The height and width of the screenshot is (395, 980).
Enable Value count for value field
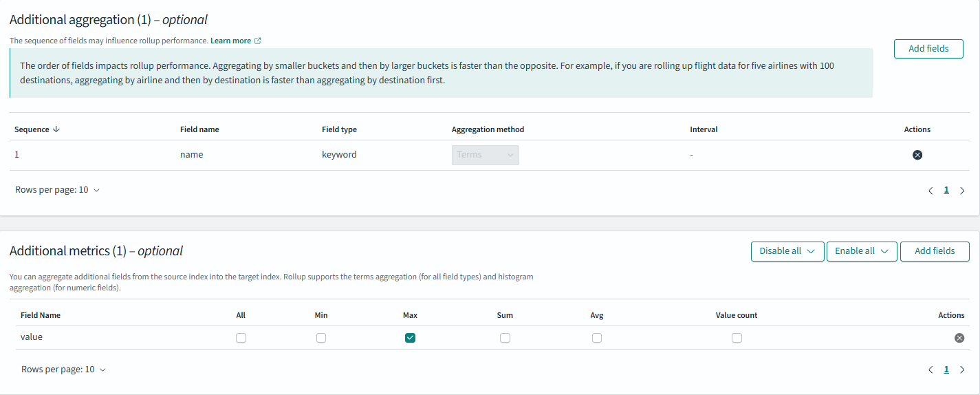coord(737,338)
